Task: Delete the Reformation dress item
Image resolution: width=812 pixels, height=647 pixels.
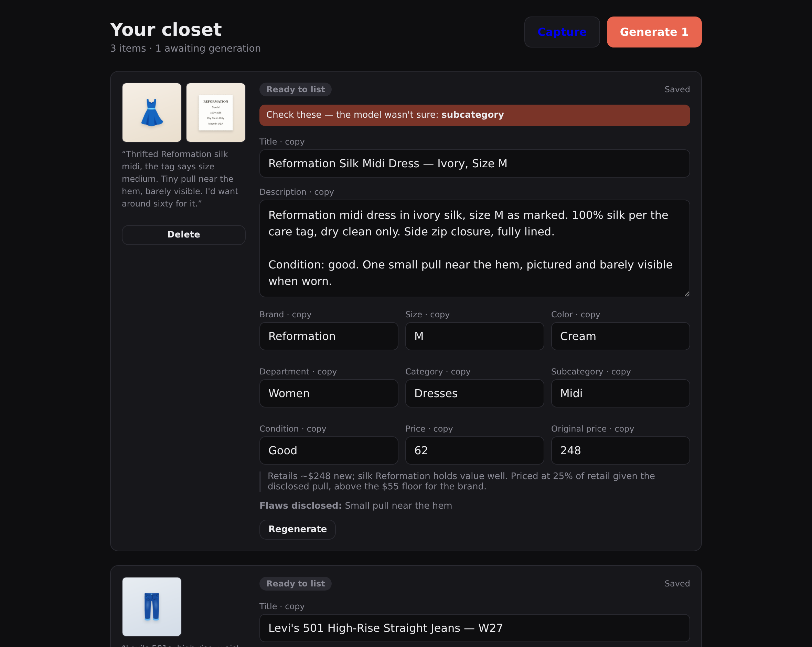Action: pos(184,235)
